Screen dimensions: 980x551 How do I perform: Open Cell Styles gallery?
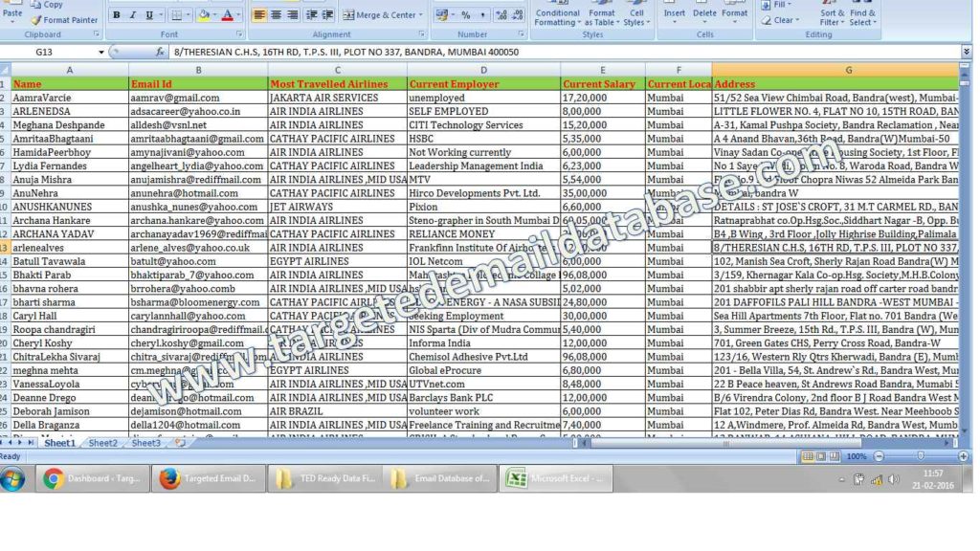tap(636, 15)
